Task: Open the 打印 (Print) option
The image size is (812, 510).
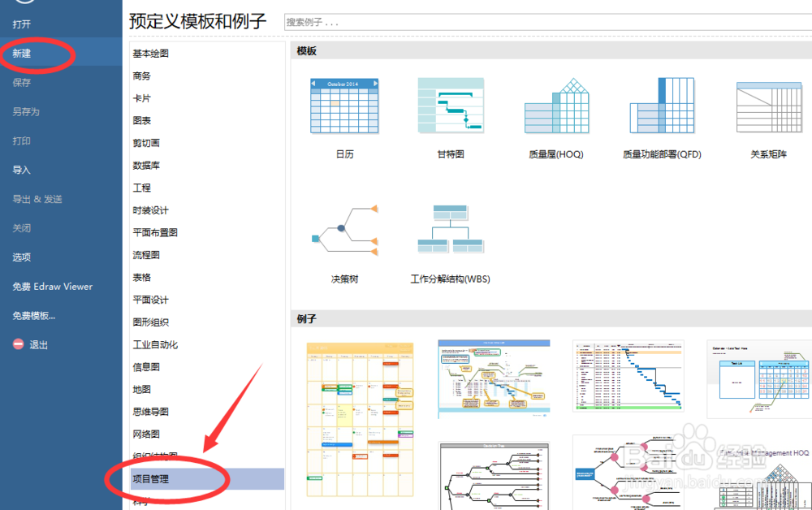Action: (x=22, y=140)
